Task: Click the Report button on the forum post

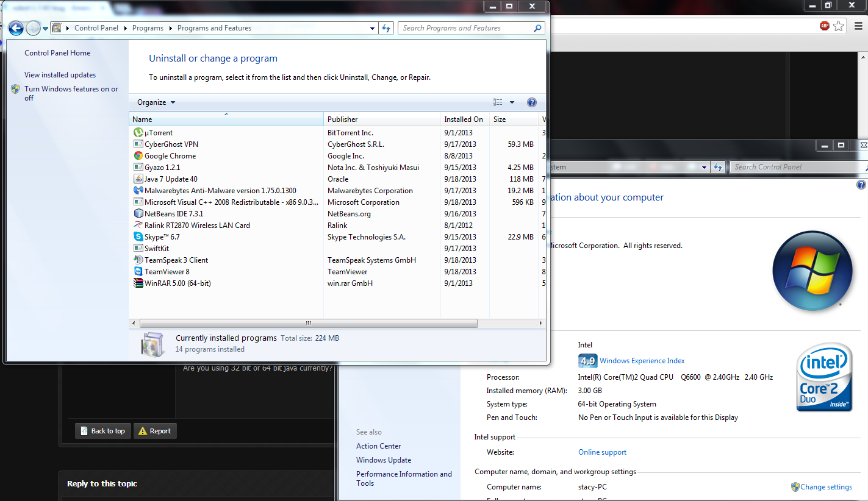Action: click(x=155, y=431)
